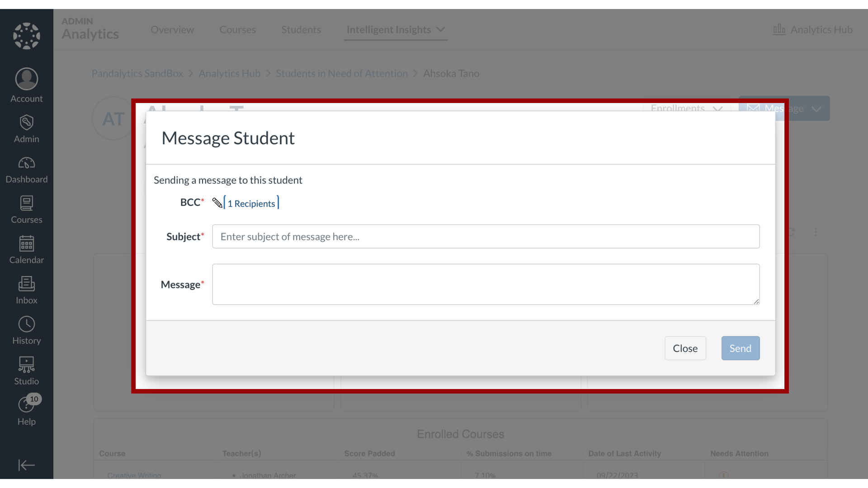Expand the Intelligent Insights menu

(x=396, y=30)
